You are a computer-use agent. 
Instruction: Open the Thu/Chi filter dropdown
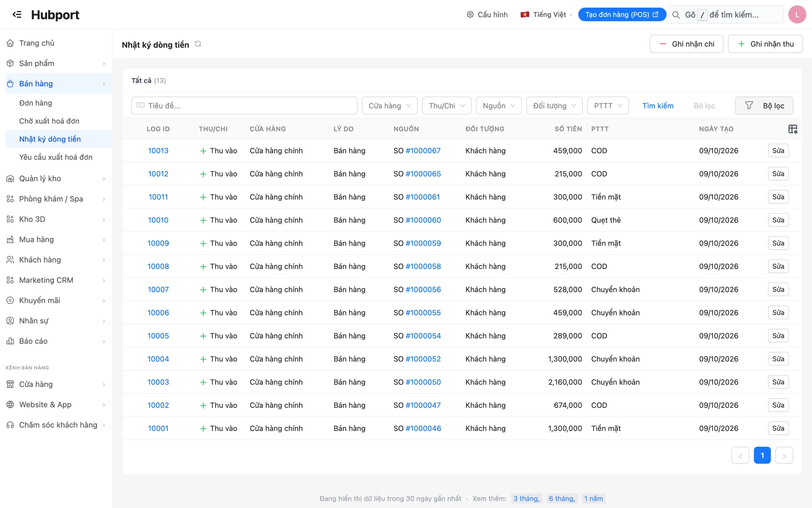point(447,106)
